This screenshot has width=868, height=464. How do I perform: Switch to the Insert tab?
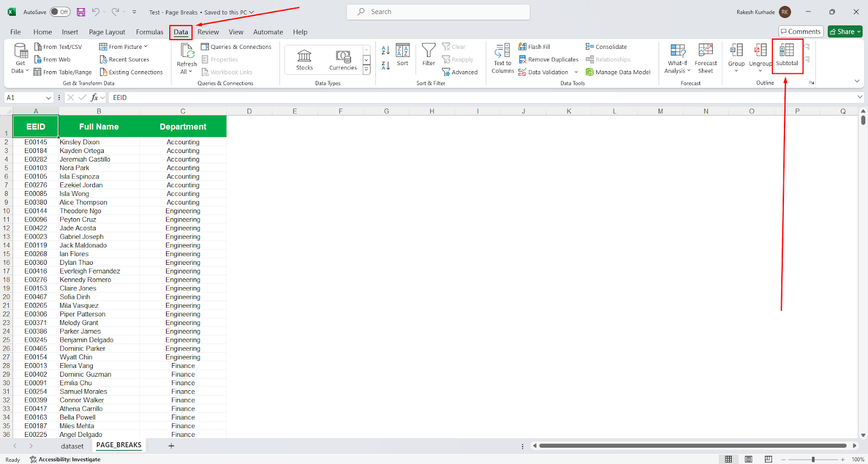(x=70, y=32)
